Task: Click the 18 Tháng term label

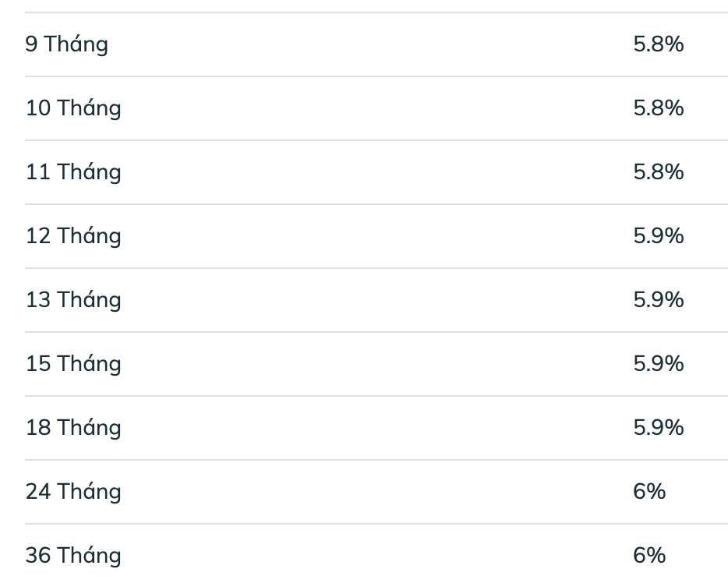Action: tap(73, 428)
